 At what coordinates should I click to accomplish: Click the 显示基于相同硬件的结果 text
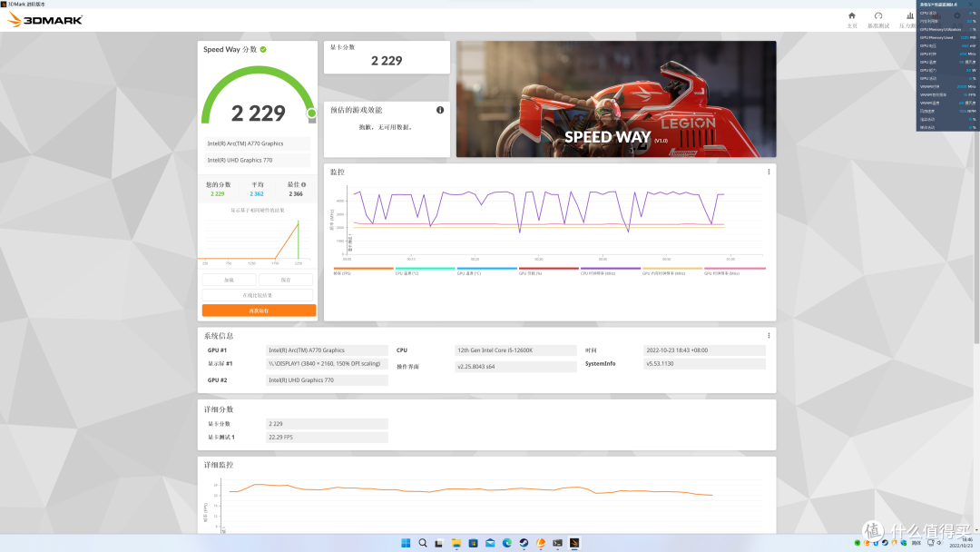258,210
